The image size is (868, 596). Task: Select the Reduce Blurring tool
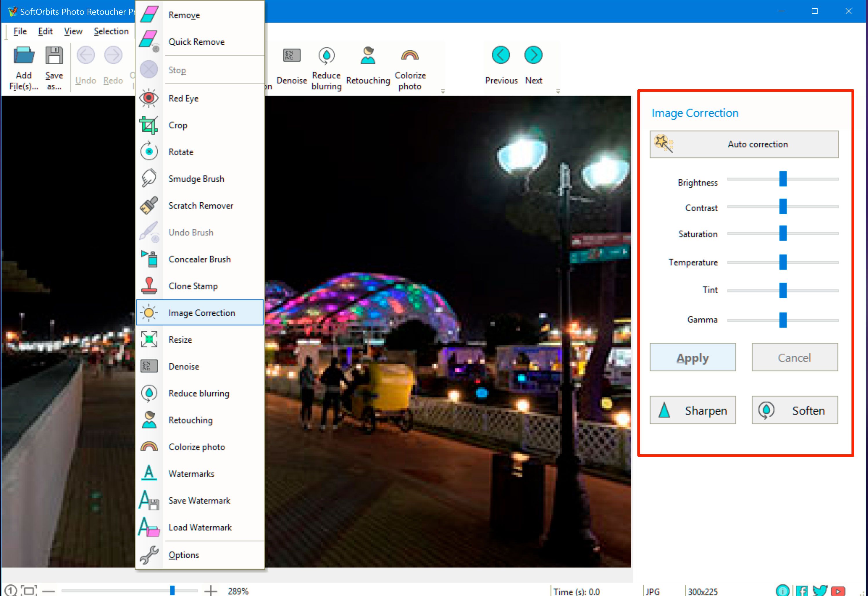(198, 393)
